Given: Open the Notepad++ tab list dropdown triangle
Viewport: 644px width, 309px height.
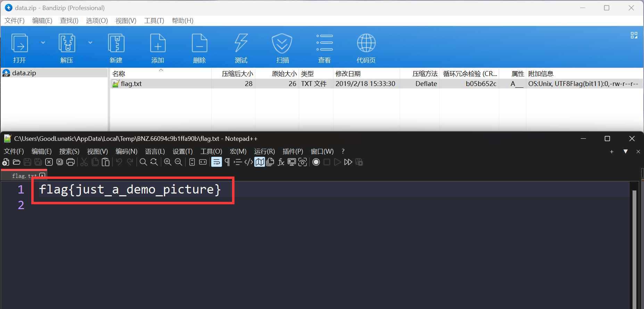Looking at the screenshot, I should [626, 152].
